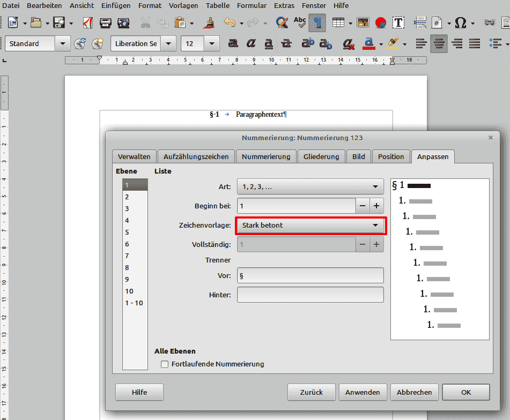Align text left
The width and height of the screenshot is (510, 420).
pyautogui.click(x=421, y=43)
